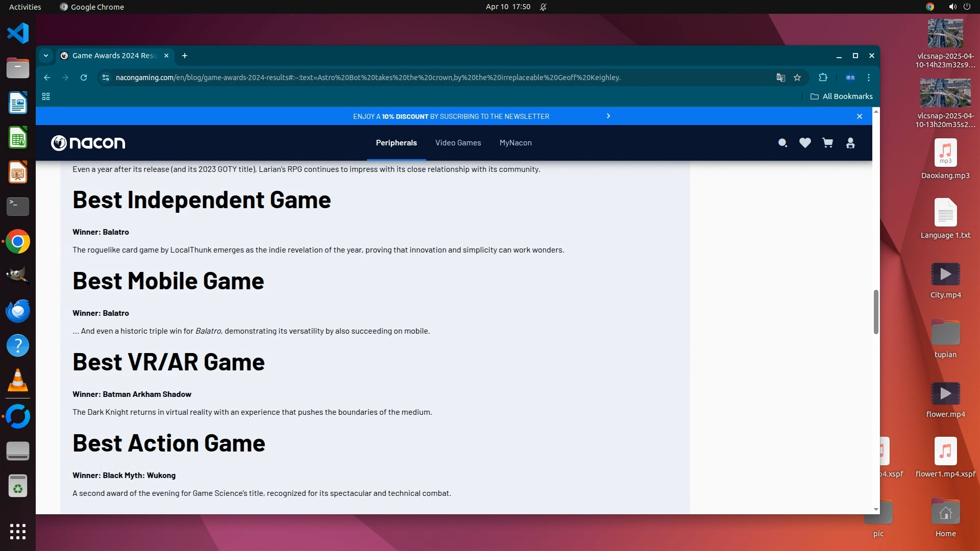Click the Google Translate icon in address bar
The width and height of the screenshot is (980, 551).
pyautogui.click(x=780, y=78)
